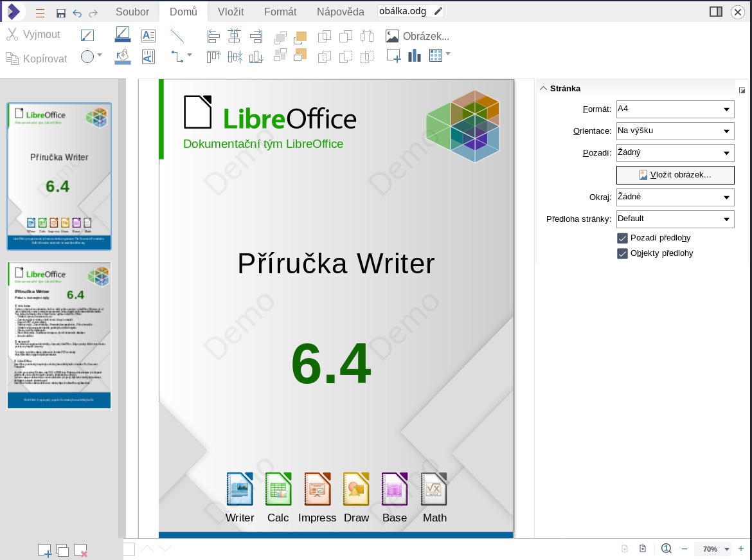Screen dimensions: 752x560
Task: Open the connector tool dropdown arrow
Action: click(190, 55)
